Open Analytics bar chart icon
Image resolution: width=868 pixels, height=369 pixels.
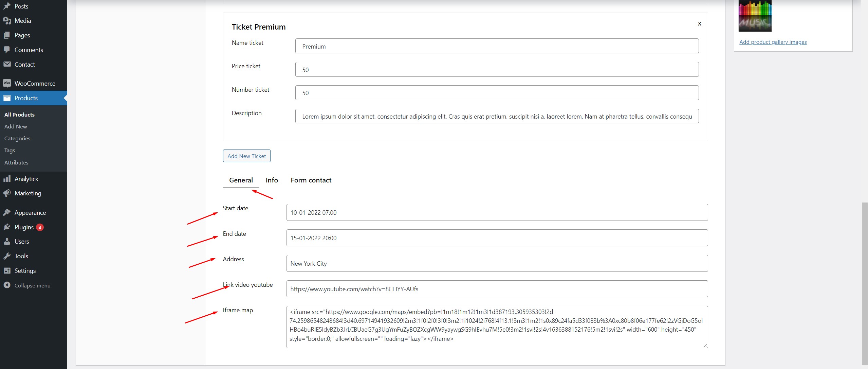point(7,179)
